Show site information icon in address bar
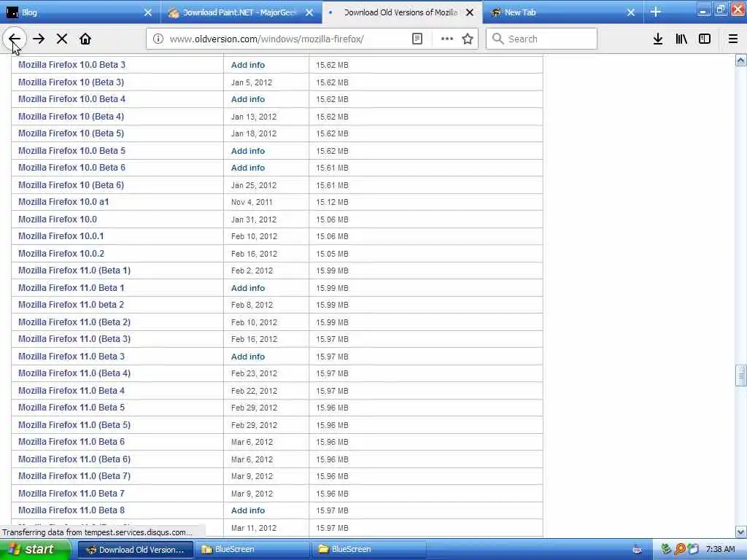Viewport: 747px width, 560px height. (158, 39)
